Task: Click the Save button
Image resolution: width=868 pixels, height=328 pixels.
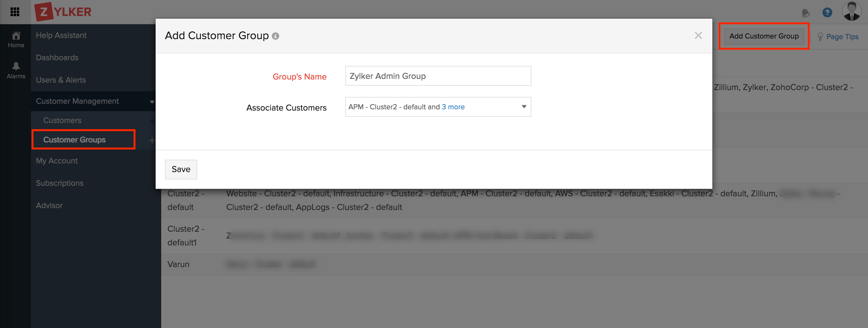Action: pos(181,169)
